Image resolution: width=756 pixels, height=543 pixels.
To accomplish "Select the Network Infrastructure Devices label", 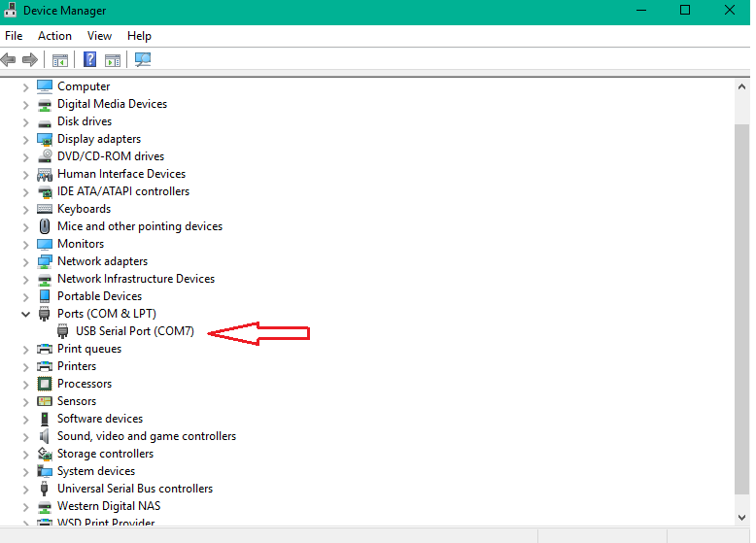I will tap(136, 279).
